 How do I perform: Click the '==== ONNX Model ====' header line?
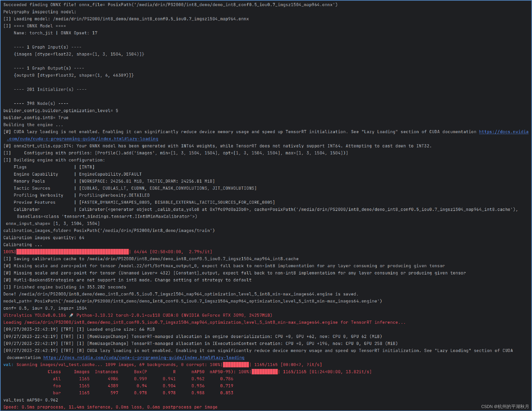pos(40,26)
